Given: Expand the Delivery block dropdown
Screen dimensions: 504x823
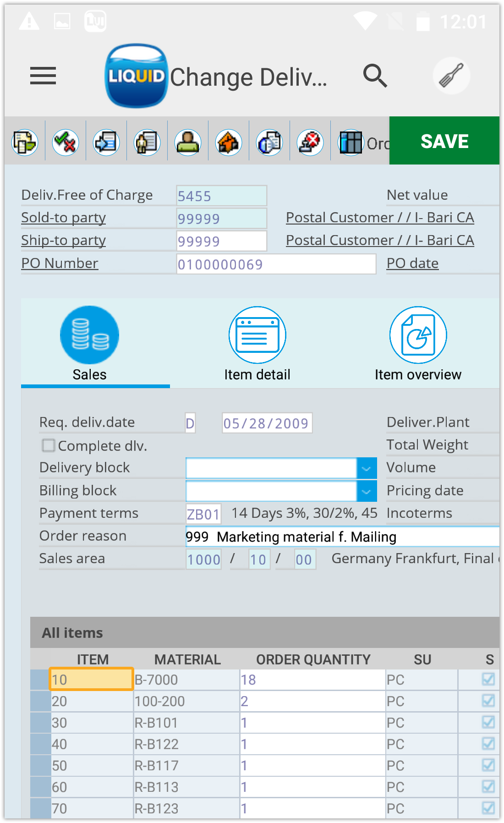Looking at the screenshot, I should (x=366, y=468).
